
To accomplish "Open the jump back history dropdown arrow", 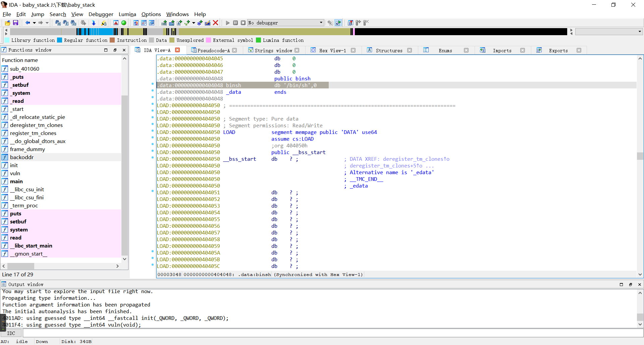I will tap(34, 23).
